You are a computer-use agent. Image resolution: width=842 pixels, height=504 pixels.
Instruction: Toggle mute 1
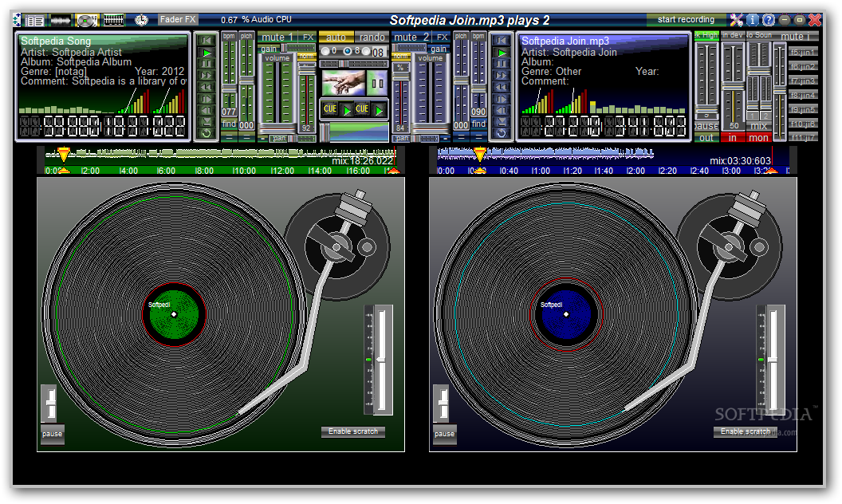277,37
